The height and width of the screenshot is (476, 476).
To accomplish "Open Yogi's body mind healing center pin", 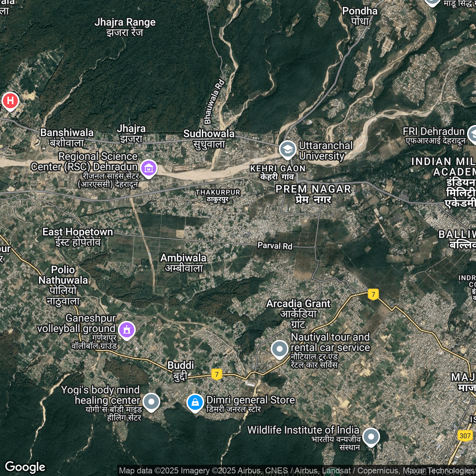I will pyautogui.click(x=151, y=402).
